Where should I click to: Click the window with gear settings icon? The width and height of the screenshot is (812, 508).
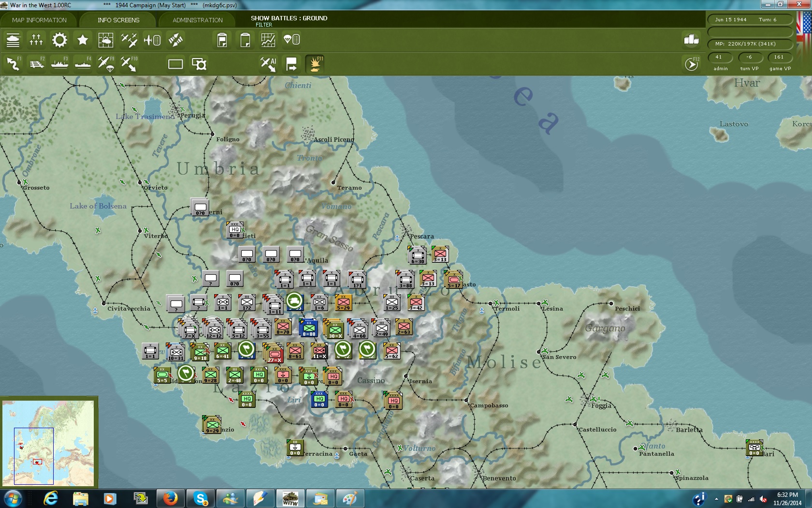199,64
